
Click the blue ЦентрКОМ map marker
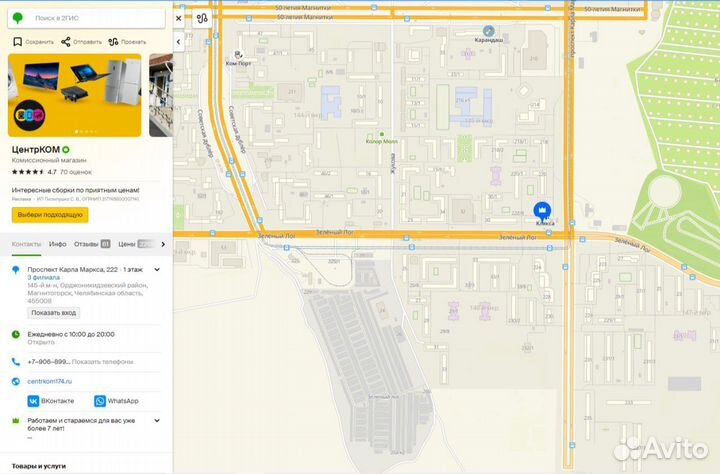[x=541, y=210]
